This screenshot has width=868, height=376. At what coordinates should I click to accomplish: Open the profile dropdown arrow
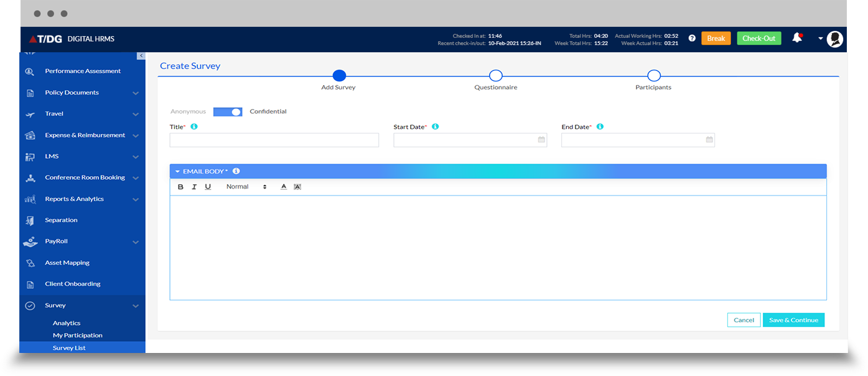(820, 39)
